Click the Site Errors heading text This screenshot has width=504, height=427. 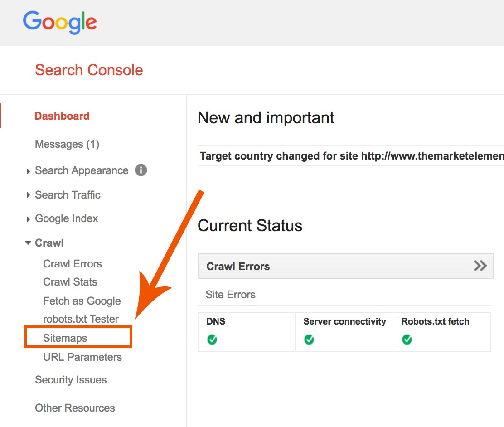point(230,295)
